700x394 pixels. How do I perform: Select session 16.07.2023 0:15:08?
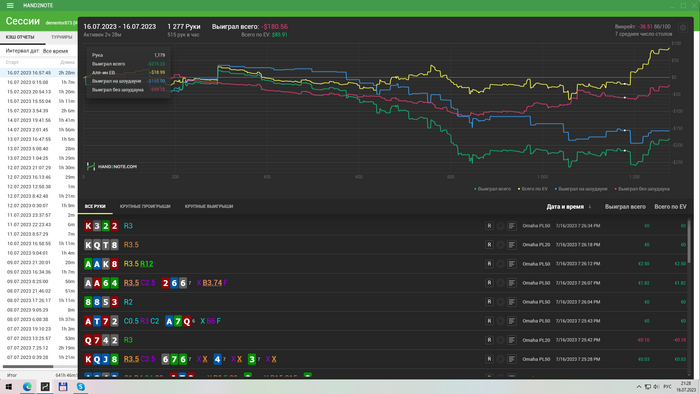click(39, 82)
